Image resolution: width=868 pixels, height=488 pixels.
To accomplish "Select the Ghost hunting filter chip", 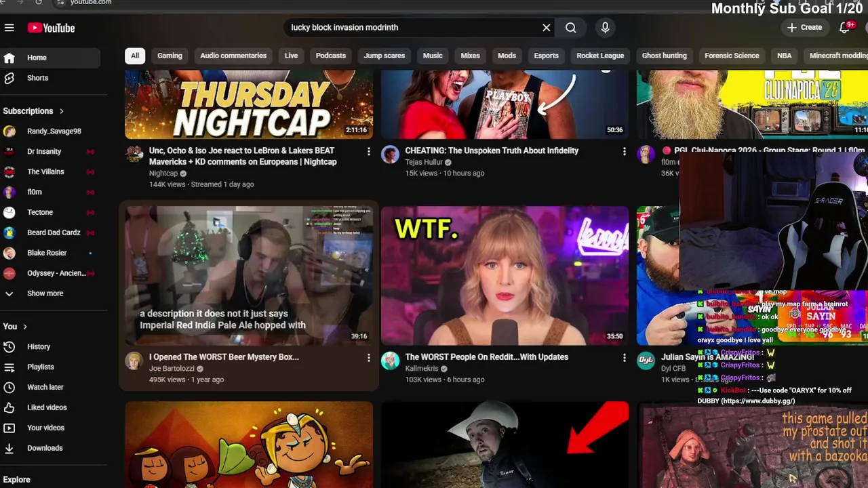I will point(665,56).
